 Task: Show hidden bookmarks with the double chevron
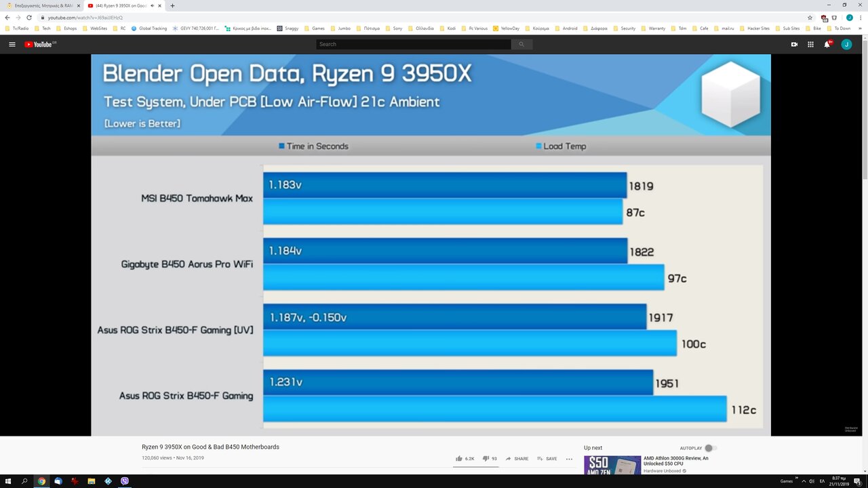click(861, 28)
